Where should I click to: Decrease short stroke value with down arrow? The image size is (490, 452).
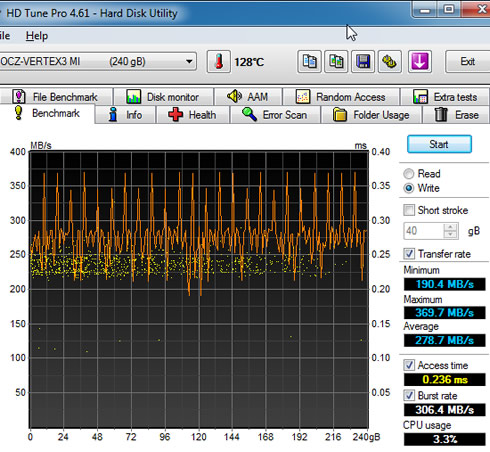pyautogui.click(x=450, y=234)
